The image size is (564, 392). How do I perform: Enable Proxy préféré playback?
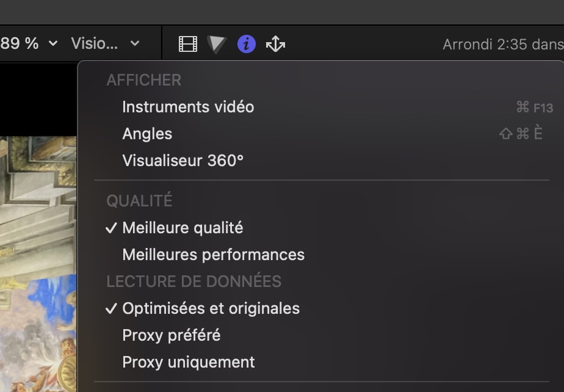tap(172, 335)
